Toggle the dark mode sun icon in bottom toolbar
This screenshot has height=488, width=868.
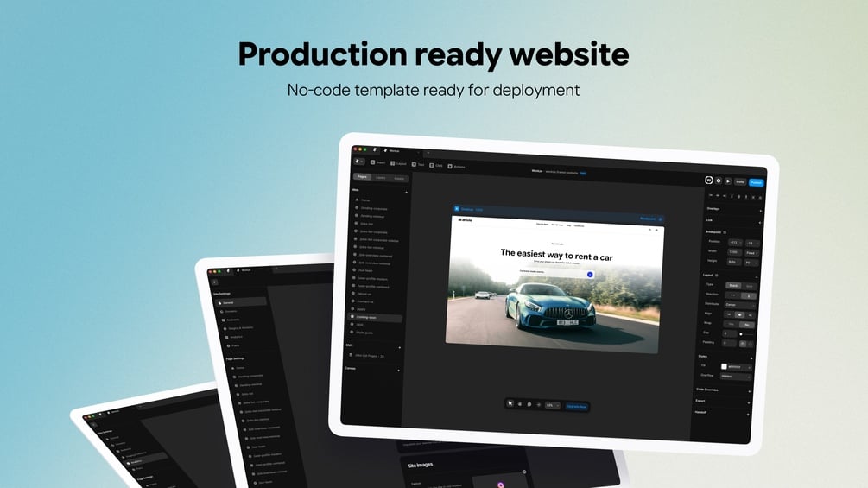click(x=538, y=404)
